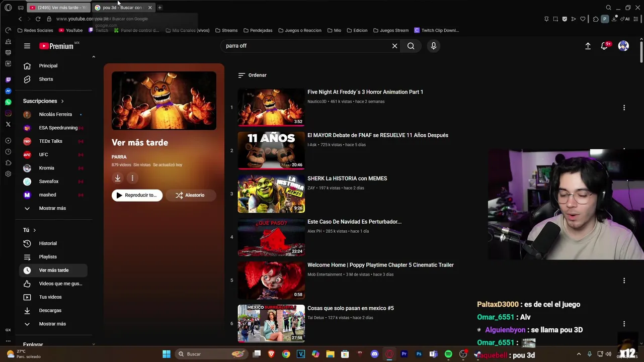Open Opera Easy Setup menu icon

point(636,19)
